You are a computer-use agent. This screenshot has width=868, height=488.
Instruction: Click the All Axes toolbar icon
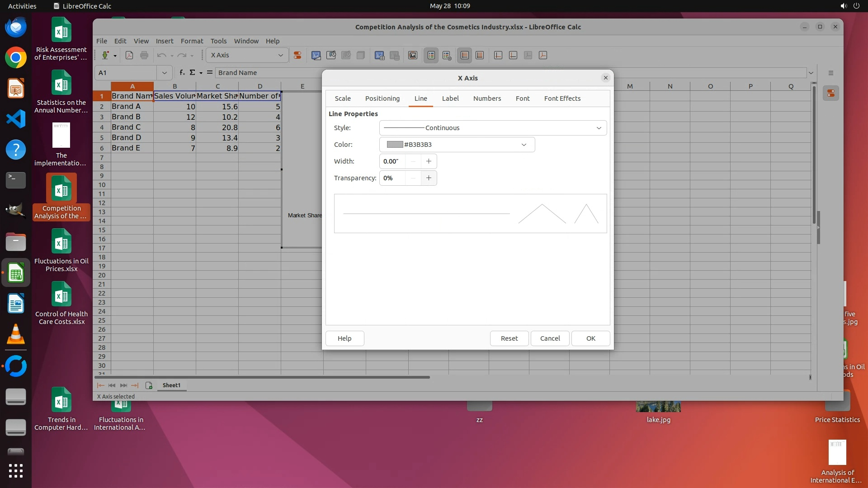pyautogui.click(x=543, y=55)
